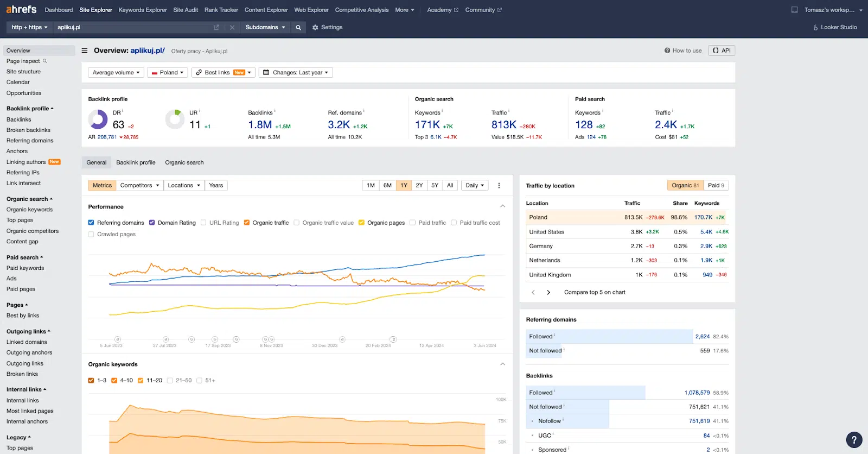Toggle Organic pages checkbox
This screenshot has width=868, height=454.
[x=361, y=223]
